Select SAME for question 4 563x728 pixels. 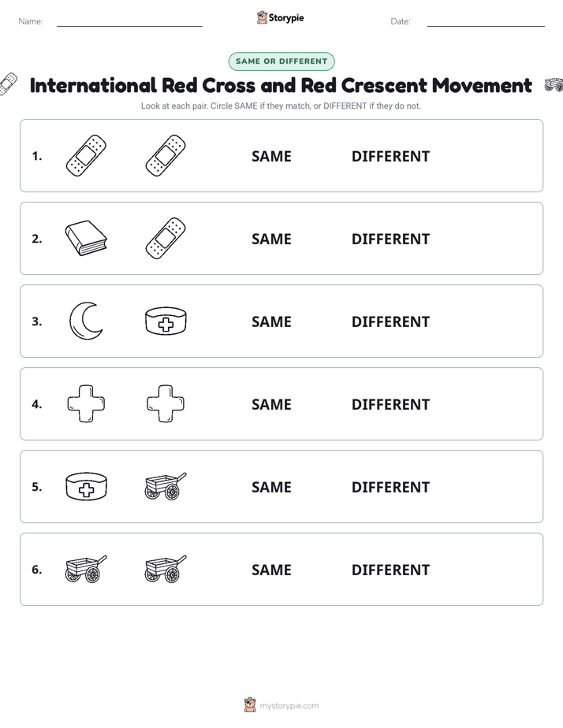(271, 404)
